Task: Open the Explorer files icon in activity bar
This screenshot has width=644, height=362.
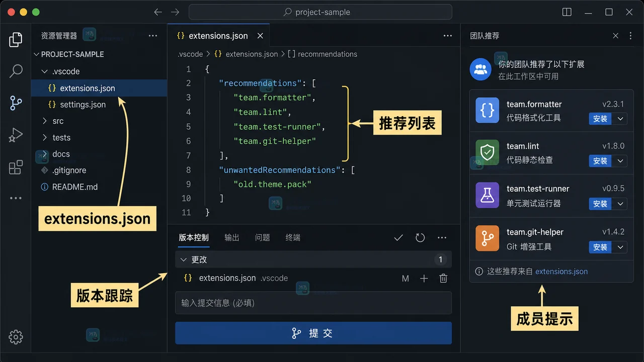Action: point(16,39)
